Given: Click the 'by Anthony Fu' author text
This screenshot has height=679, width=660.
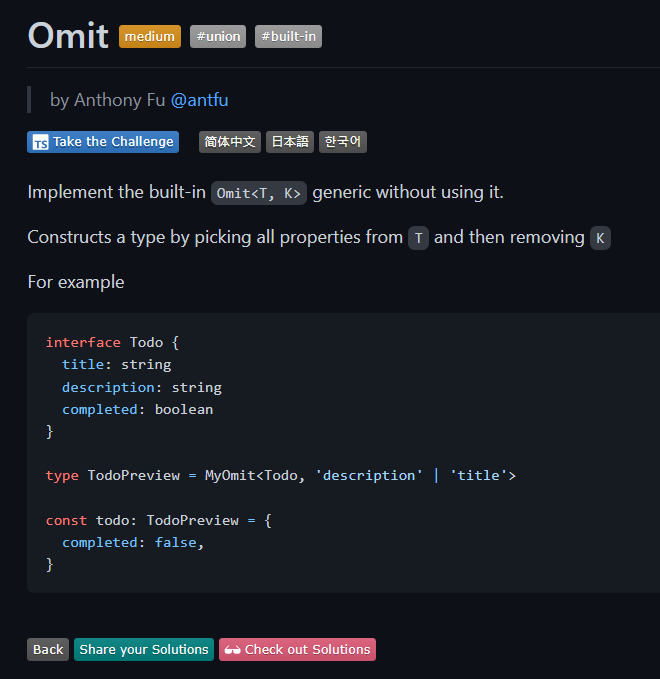Looking at the screenshot, I should (x=108, y=100).
